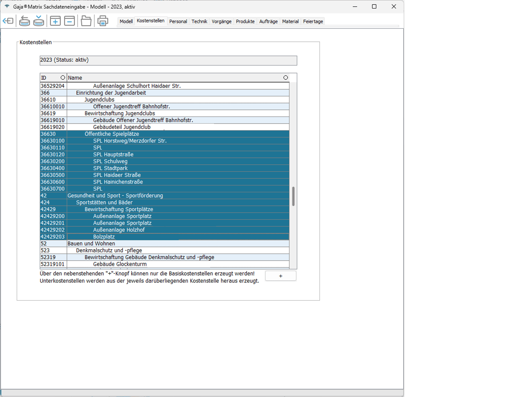532x397 pixels.
Task: Click the printer icon
Action: click(x=103, y=21)
